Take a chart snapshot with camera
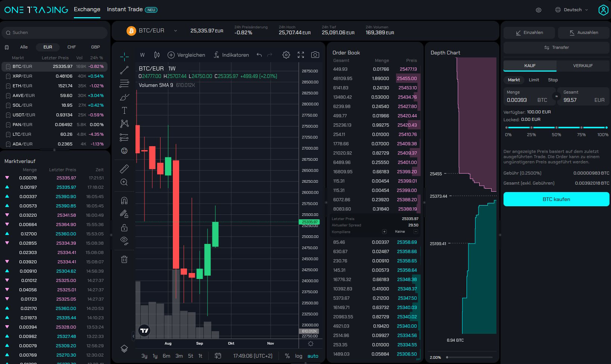Image resolution: width=611 pixels, height=364 pixels. pos(315,55)
